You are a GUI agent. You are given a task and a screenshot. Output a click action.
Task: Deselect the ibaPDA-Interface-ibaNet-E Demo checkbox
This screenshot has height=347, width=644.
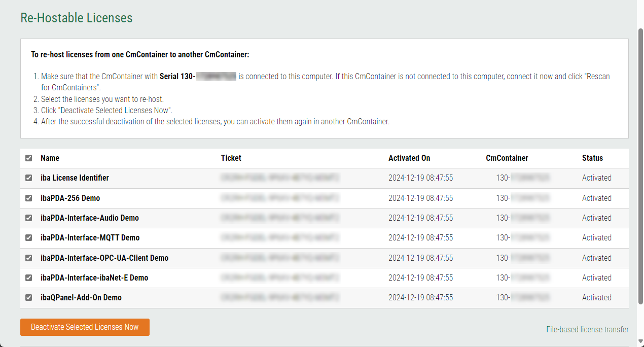[x=29, y=278]
